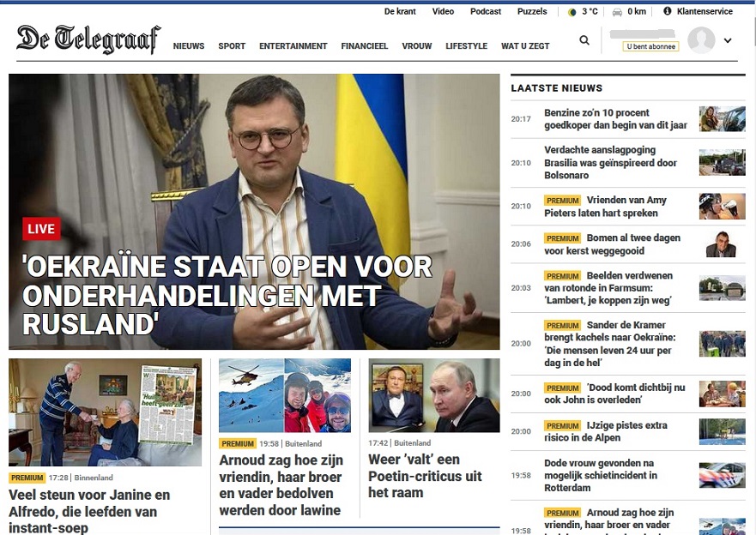The image size is (756, 535).
Task: Click 'U bent abonnee' subscriber badge
Action: [x=651, y=46]
